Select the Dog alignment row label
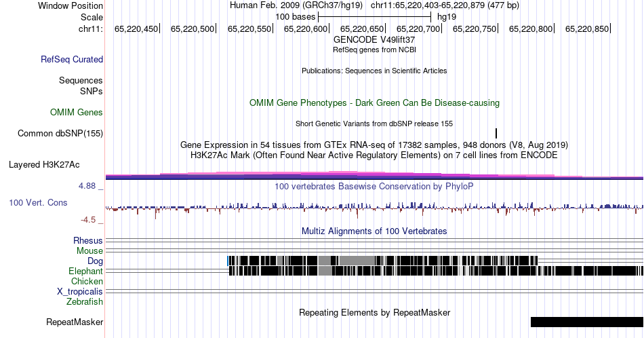This screenshot has height=338, width=644. (x=95, y=261)
